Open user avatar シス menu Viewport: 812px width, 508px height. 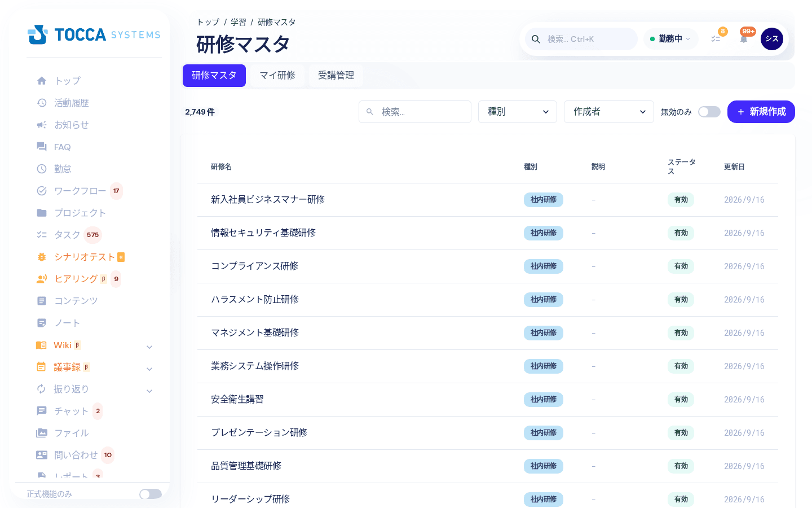tap(772, 39)
